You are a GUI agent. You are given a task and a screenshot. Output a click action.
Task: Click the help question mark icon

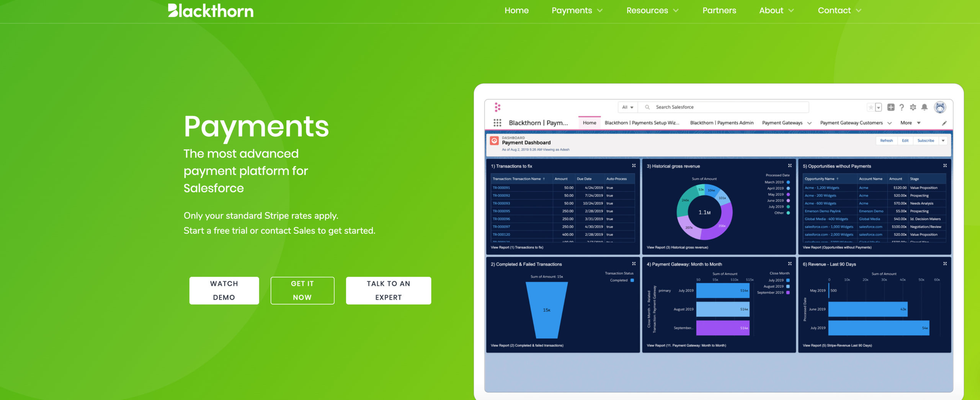tap(902, 108)
